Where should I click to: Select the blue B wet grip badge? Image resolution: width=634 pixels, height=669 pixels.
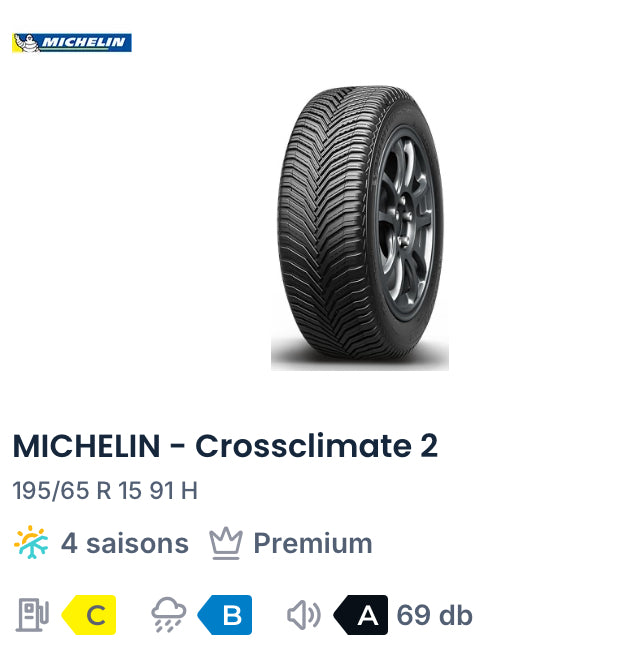(227, 615)
